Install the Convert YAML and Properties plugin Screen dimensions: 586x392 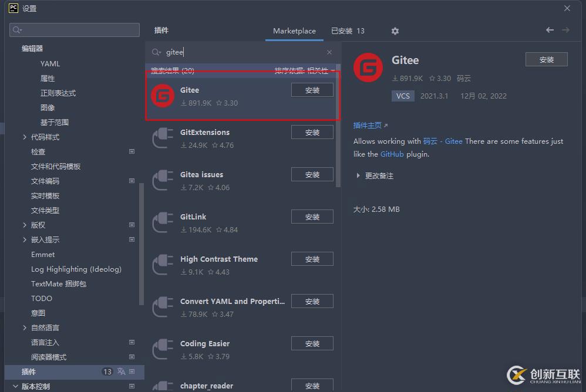pyautogui.click(x=312, y=301)
